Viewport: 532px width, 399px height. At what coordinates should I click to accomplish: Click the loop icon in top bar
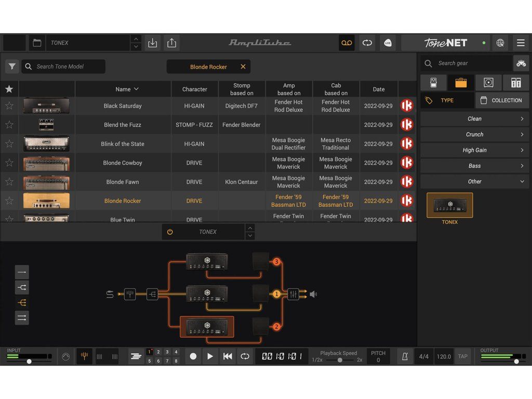point(367,43)
